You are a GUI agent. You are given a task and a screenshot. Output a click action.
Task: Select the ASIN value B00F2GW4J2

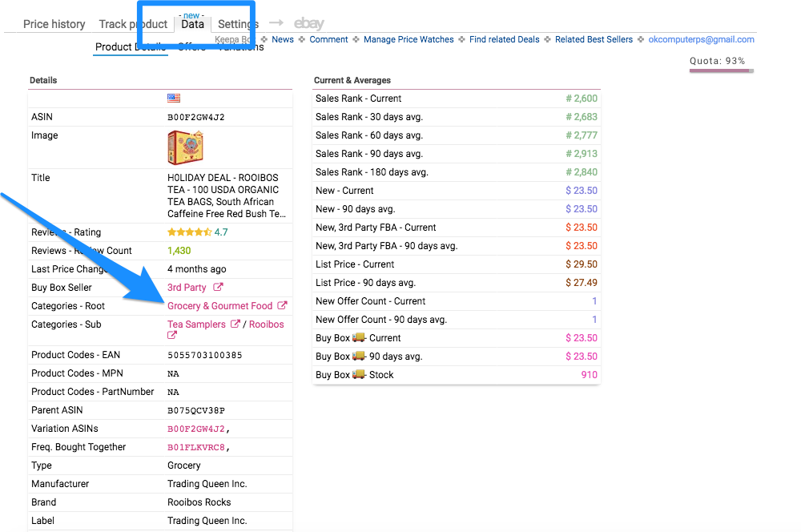196,117
